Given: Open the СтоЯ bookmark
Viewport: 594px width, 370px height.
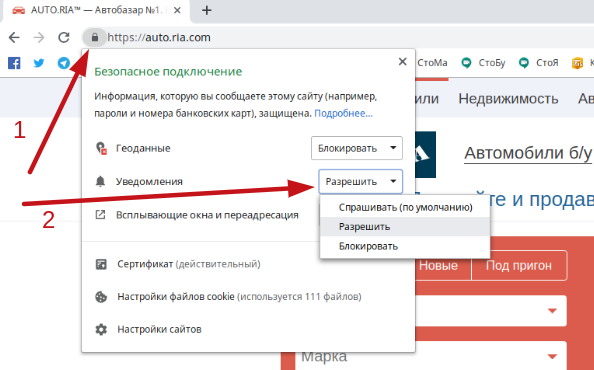Looking at the screenshot, I should 538,63.
